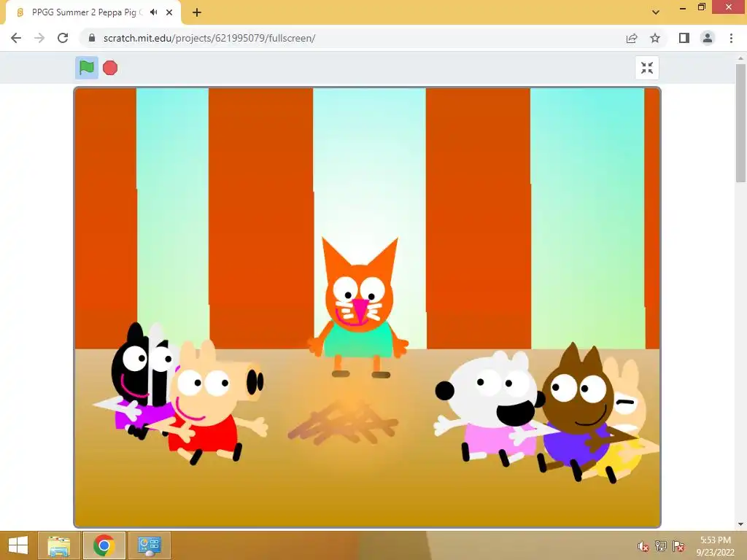Open the Windows Start button
The image size is (747, 560).
(18, 545)
